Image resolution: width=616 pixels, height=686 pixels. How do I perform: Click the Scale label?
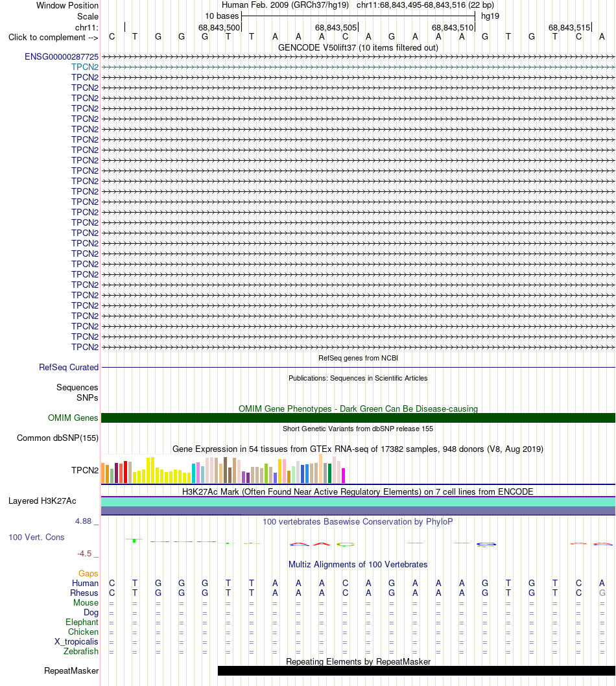pyautogui.click(x=88, y=17)
